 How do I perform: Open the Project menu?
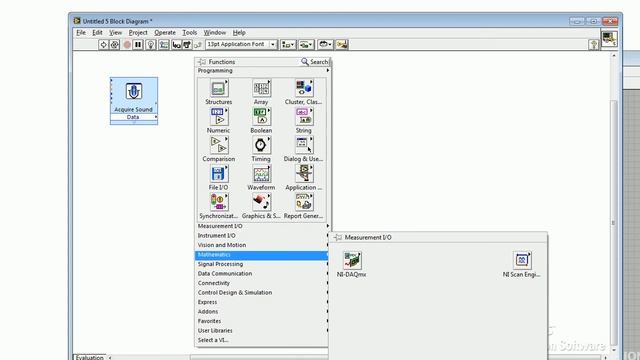click(138, 32)
